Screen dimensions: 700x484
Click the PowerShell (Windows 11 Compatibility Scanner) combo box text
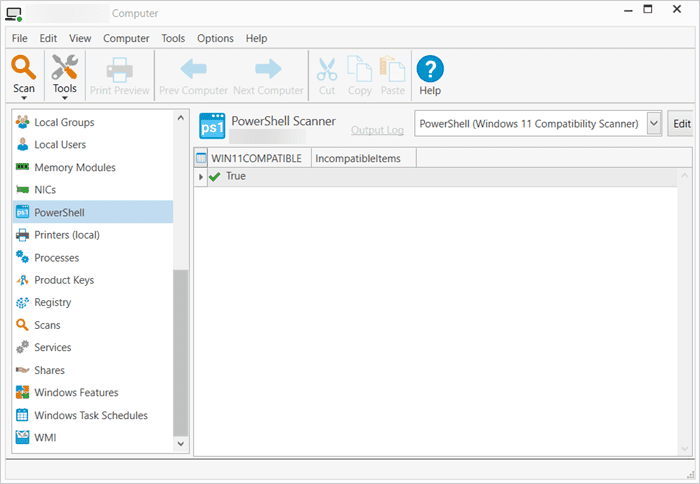click(529, 124)
